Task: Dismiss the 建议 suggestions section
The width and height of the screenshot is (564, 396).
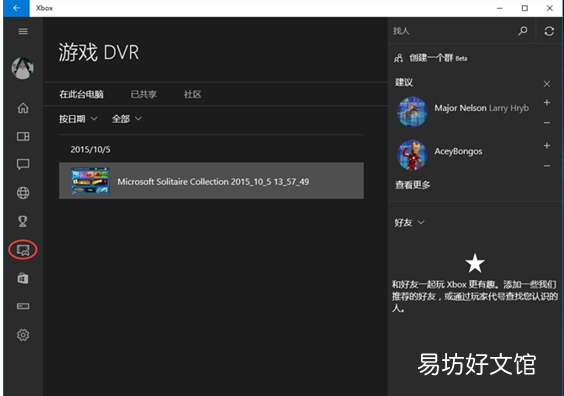Action: click(547, 84)
